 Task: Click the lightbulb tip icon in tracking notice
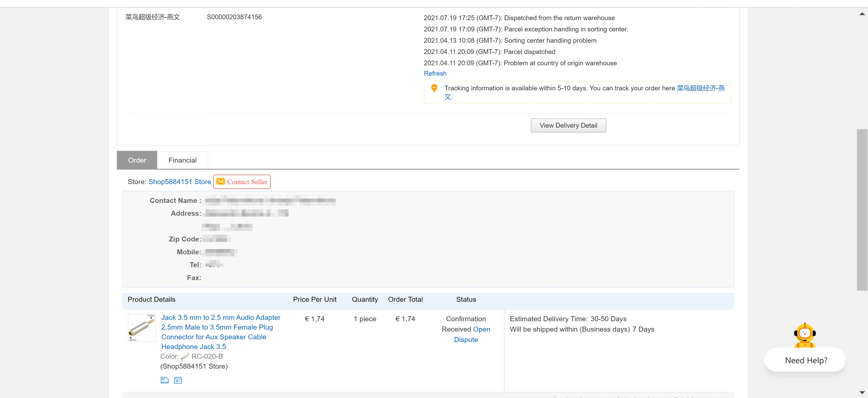[x=434, y=88]
